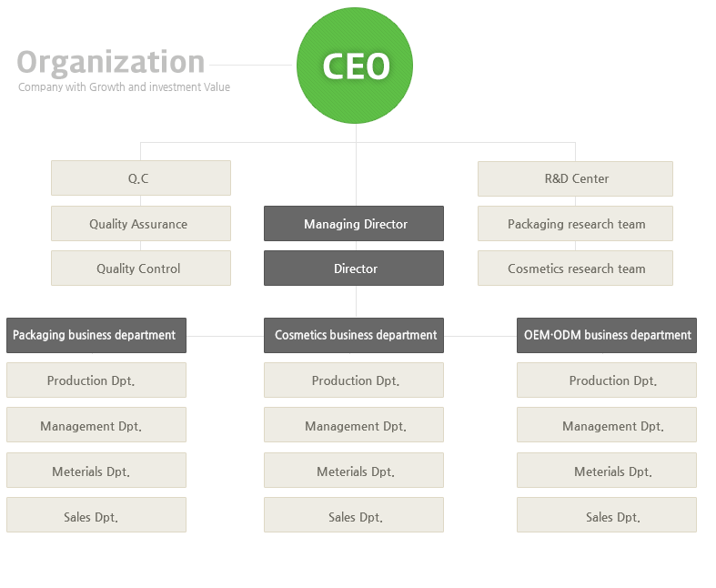The image size is (716, 588).
Task: Select the Director box
Action: (354, 269)
